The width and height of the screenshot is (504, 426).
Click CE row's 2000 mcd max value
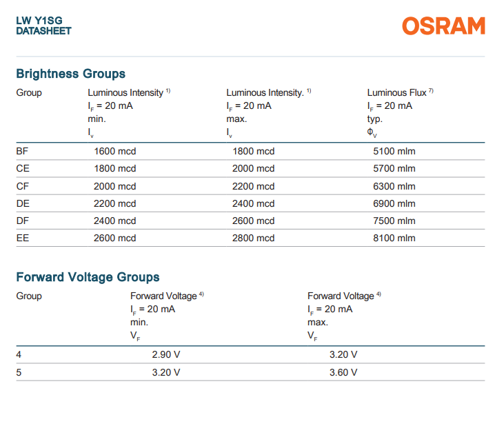[253, 169]
